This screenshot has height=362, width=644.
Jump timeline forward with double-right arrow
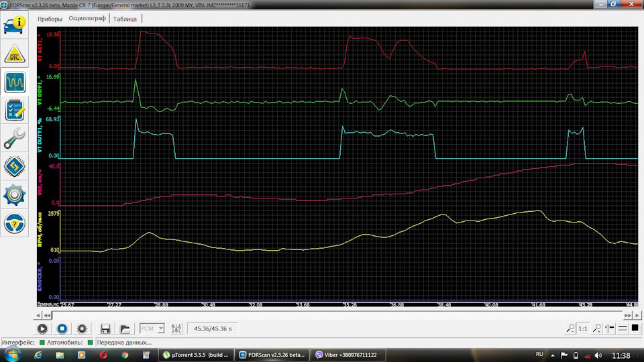(628, 315)
